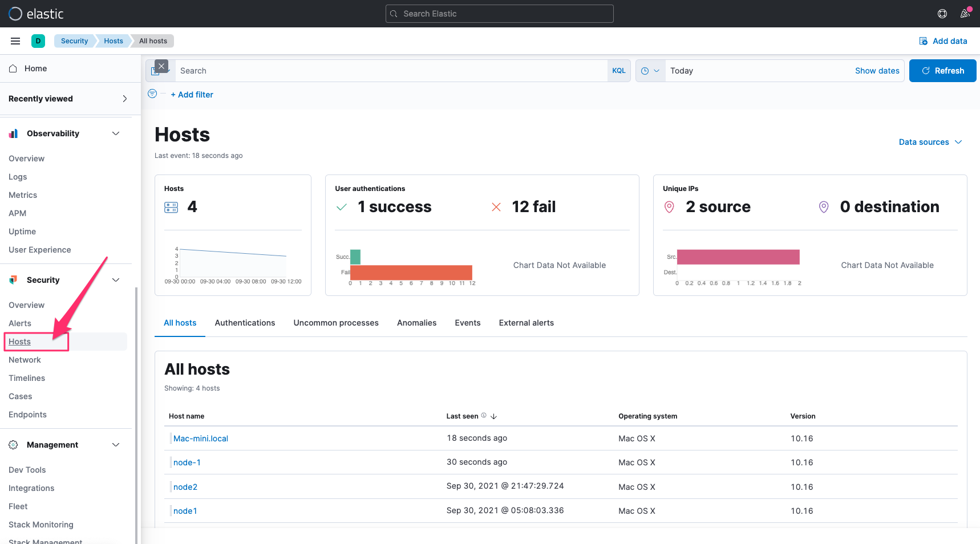Focus the Search Elastic field

click(x=499, y=14)
